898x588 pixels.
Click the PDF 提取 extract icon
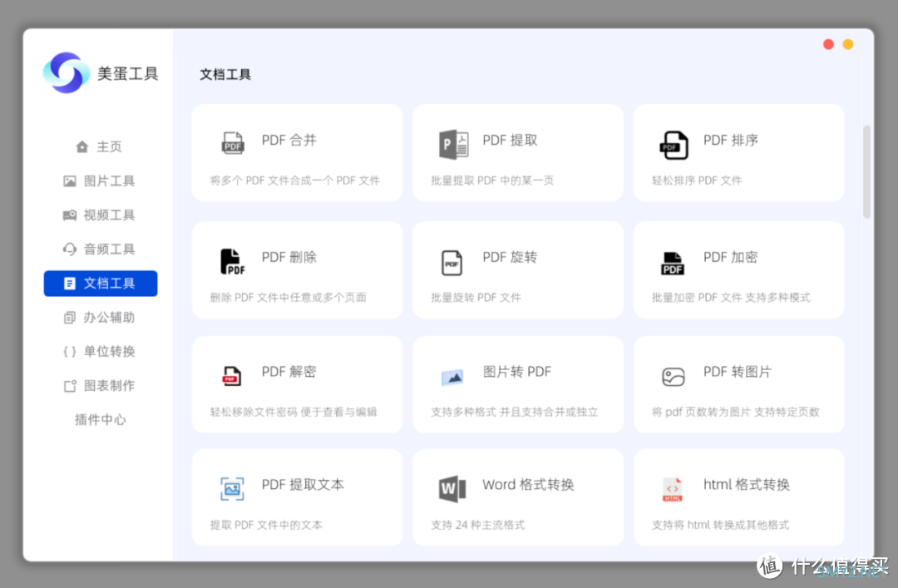454,144
